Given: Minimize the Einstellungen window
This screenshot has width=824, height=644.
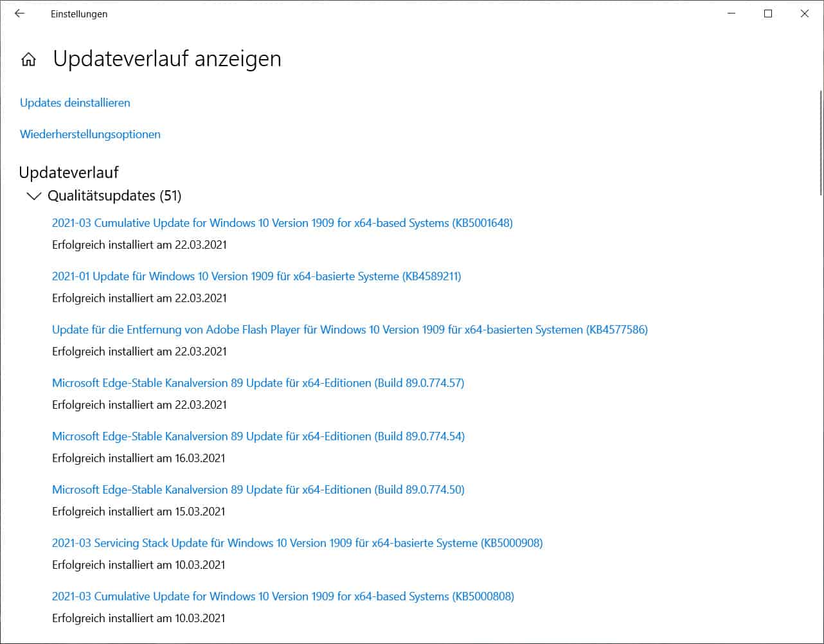Looking at the screenshot, I should tap(731, 13).
